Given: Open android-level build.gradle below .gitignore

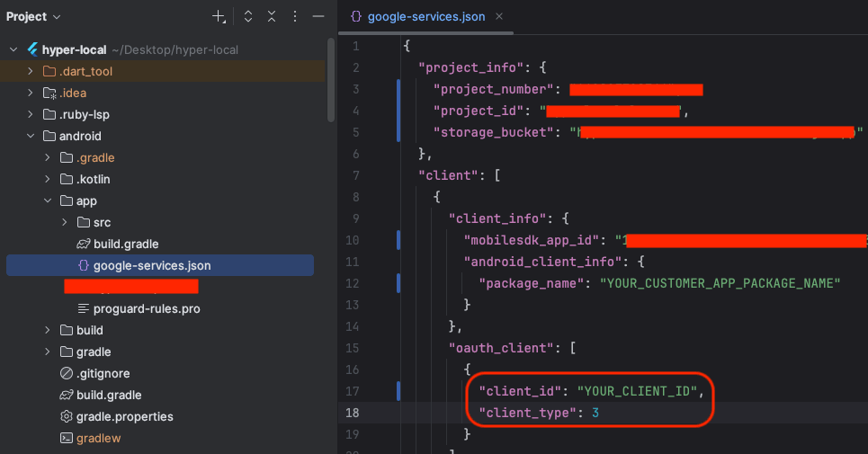Looking at the screenshot, I should tap(109, 395).
